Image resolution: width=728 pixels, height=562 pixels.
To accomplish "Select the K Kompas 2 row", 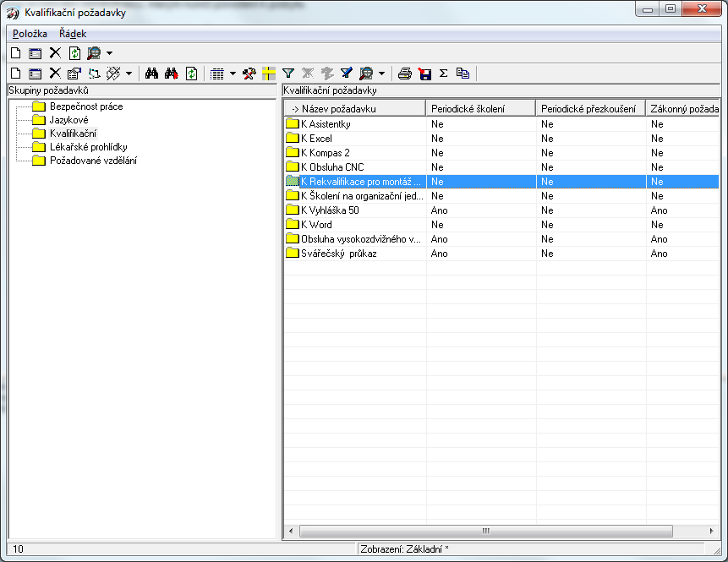I will 501,153.
